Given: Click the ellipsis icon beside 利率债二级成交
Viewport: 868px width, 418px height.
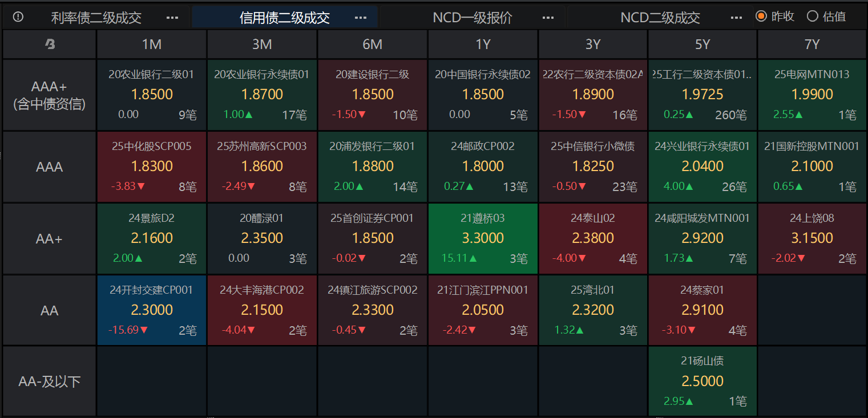Looking at the screenshot, I should tap(172, 18).
